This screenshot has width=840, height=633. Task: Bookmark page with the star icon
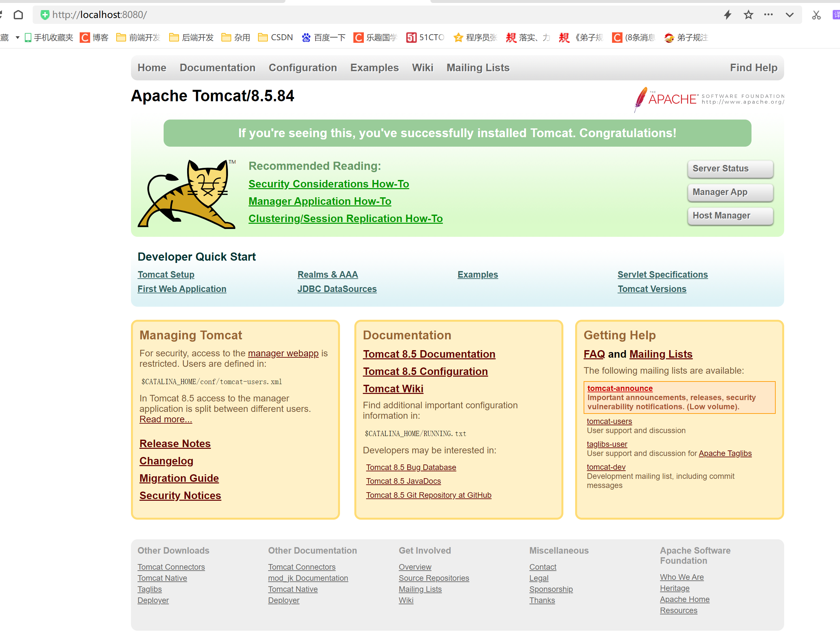(748, 15)
